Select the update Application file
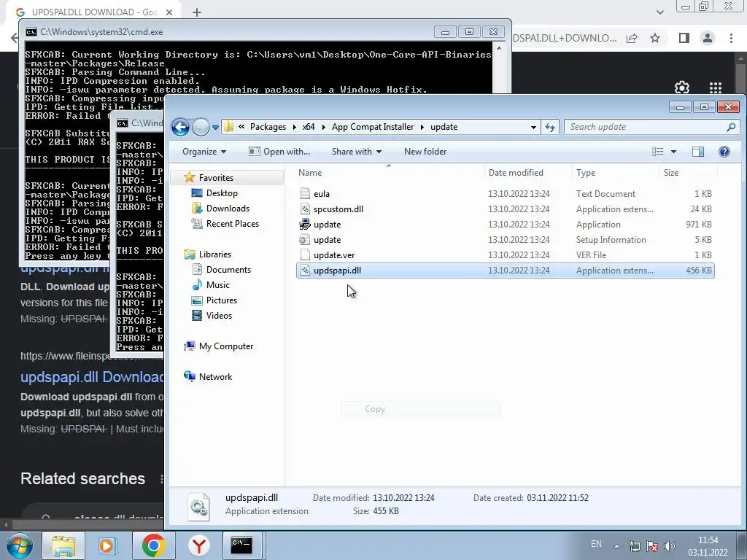The width and height of the screenshot is (747, 560). click(x=505, y=225)
